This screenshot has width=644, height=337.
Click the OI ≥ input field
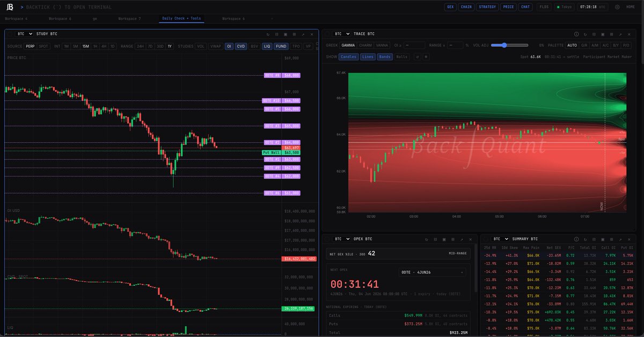(x=414, y=46)
